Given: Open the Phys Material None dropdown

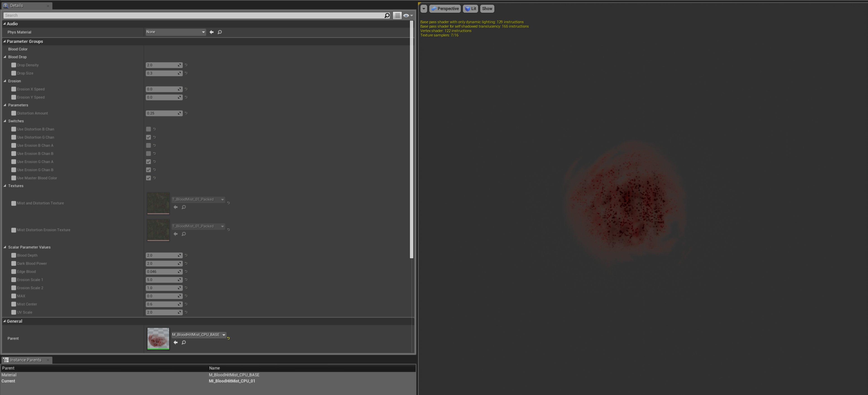Looking at the screenshot, I should (x=175, y=32).
